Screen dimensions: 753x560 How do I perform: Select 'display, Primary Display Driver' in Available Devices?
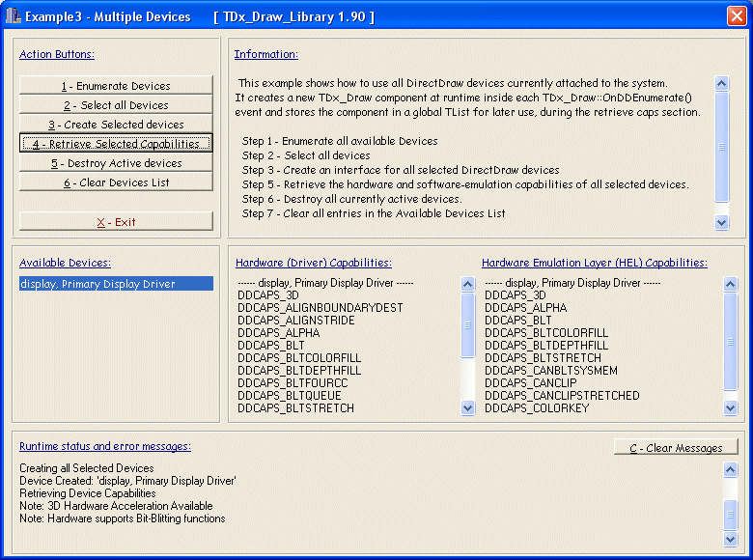pyautogui.click(x=116, y=284)
